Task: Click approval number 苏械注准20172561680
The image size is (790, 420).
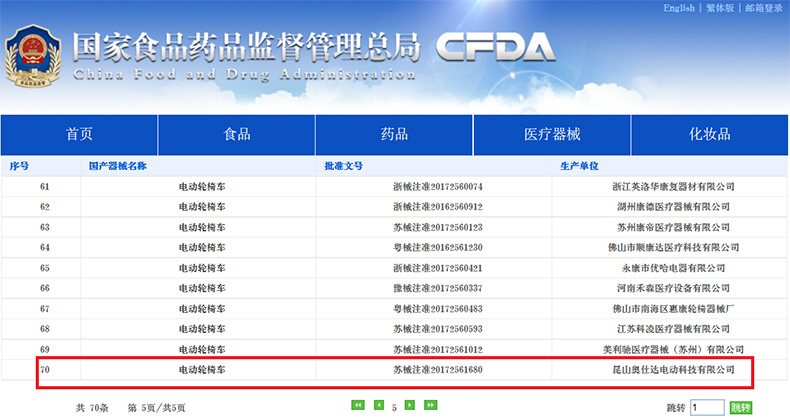Action: tap(438, 370)
